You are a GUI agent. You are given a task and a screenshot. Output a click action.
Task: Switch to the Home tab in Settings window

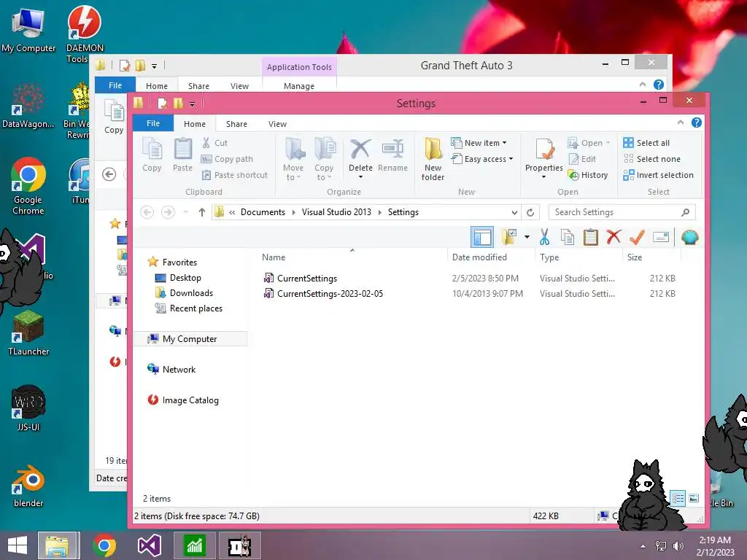pos(194,124)
